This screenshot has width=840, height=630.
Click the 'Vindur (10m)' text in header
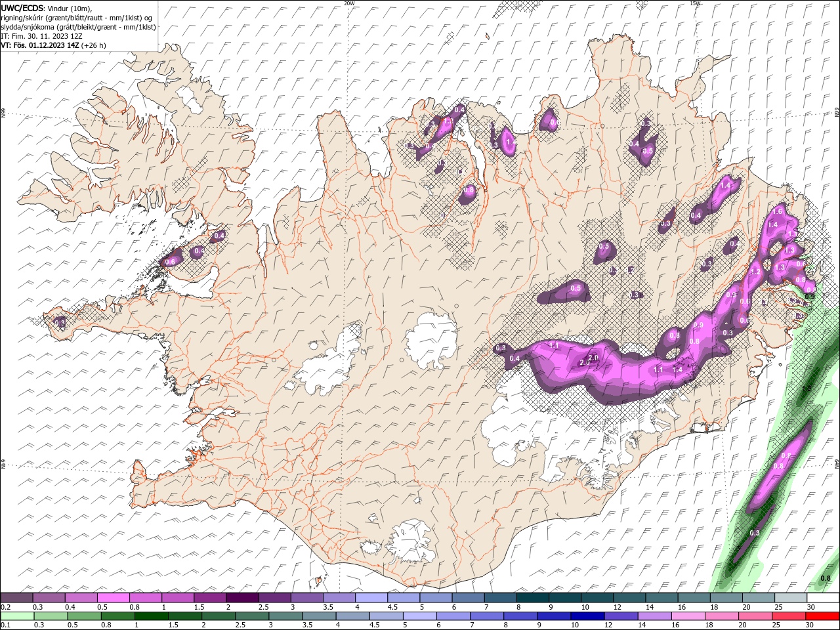pyautogui.click(x=70, y=8)
